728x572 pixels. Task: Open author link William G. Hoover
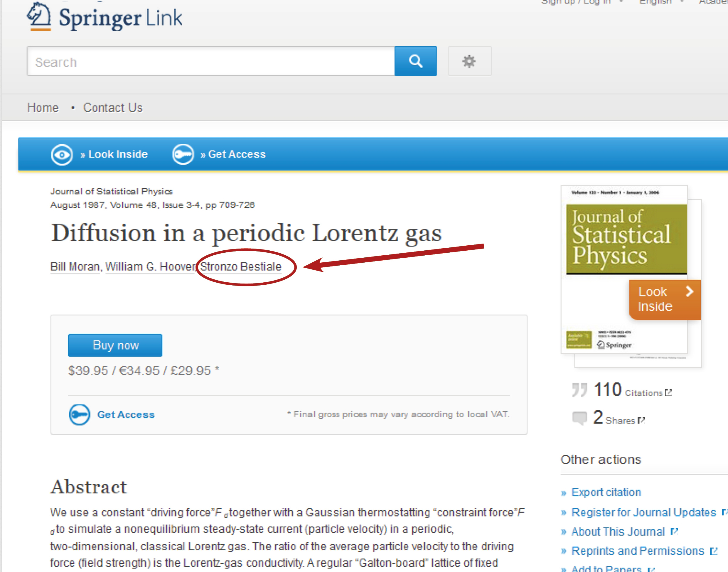pos(150,266)
